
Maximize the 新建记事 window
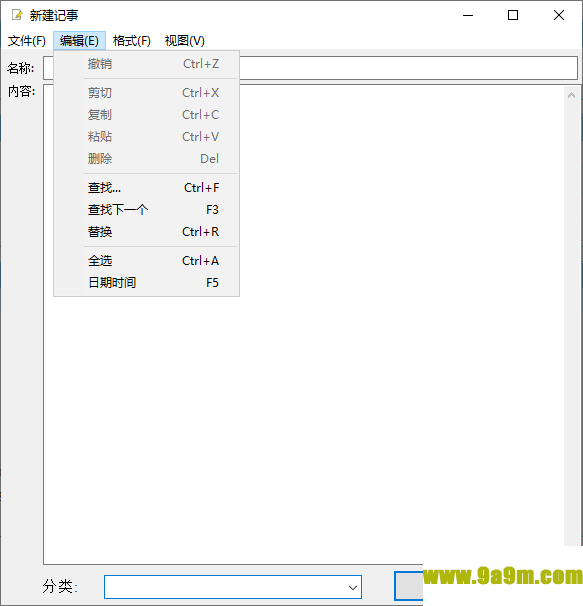pos(513,15)
